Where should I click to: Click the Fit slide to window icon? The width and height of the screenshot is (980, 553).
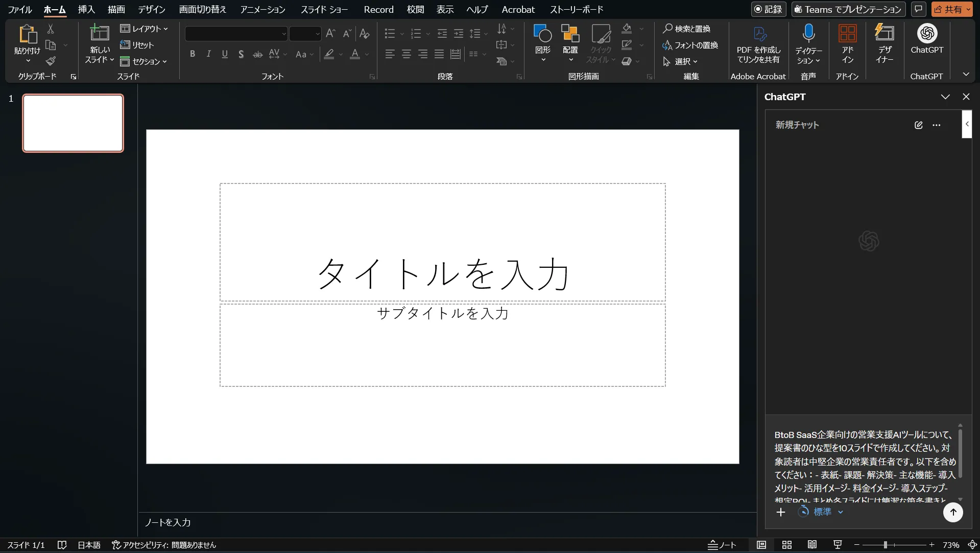pyautogui.click(x=973, y=545)
